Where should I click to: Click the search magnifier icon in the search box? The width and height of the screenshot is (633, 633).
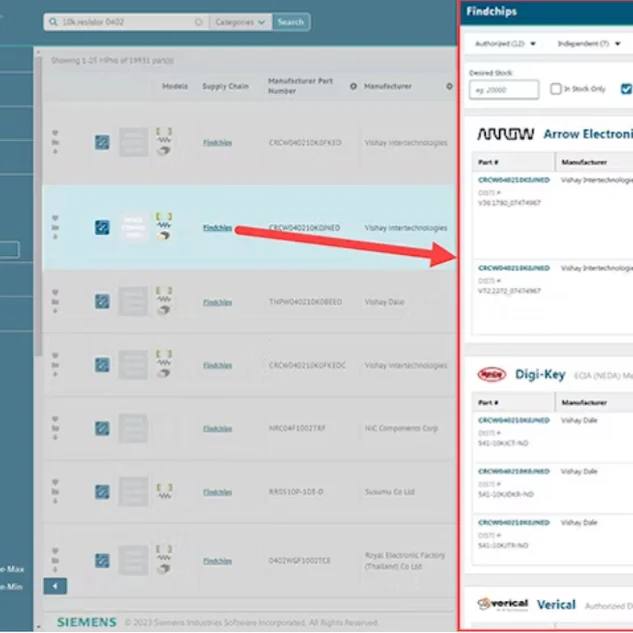[53, 22]
